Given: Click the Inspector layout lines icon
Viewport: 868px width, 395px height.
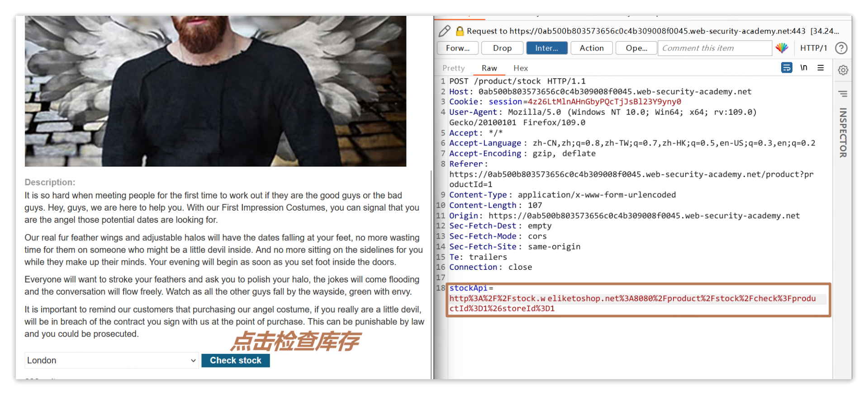Looking at the screenshot, I should (843, 94).
